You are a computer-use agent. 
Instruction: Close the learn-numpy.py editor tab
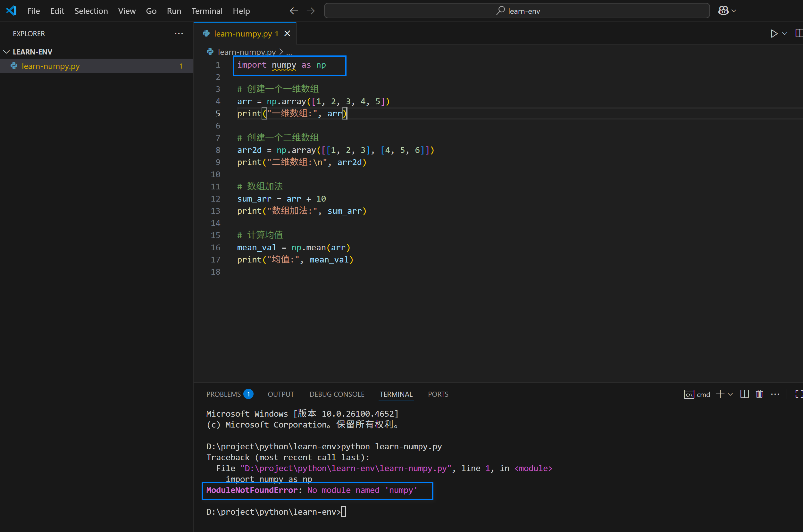click(x=287, y=33)
